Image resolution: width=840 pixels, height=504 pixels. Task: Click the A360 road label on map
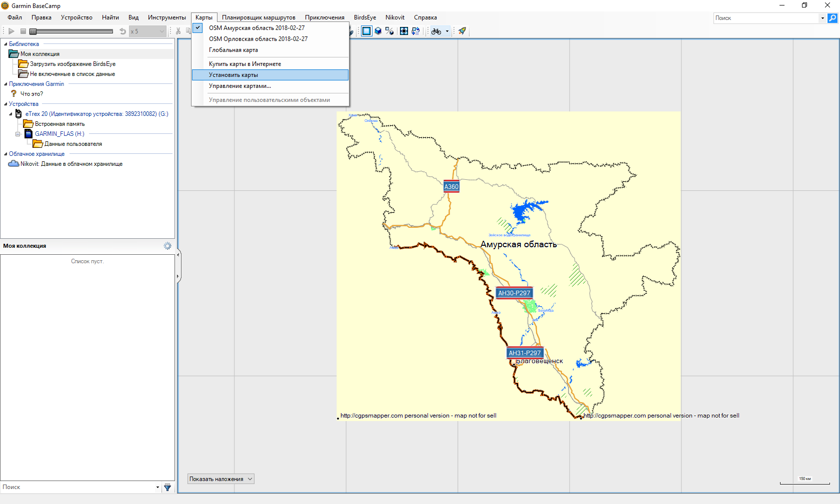tap(451, 186)
